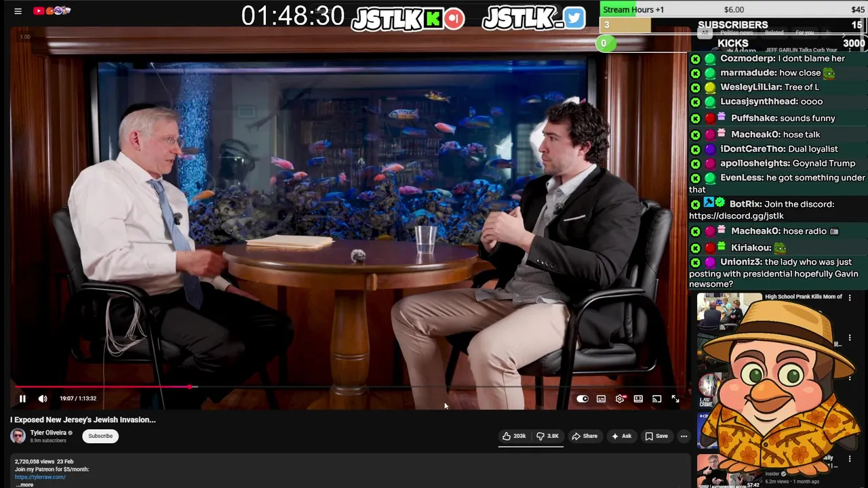Switch to theater mode view
The image size is (868, 488).
pyautogui.click(x=638, y=399)
